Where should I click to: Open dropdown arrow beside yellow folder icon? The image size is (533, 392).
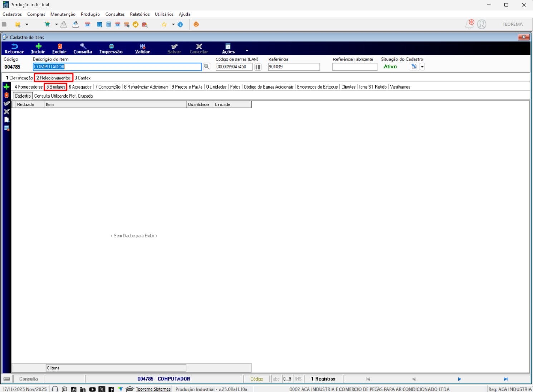(27, 24)
